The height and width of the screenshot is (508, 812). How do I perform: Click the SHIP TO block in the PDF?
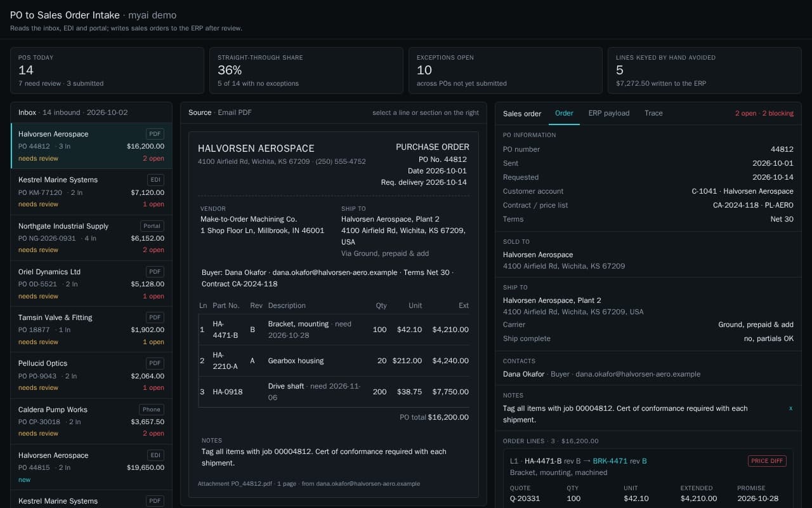point(404,231)
